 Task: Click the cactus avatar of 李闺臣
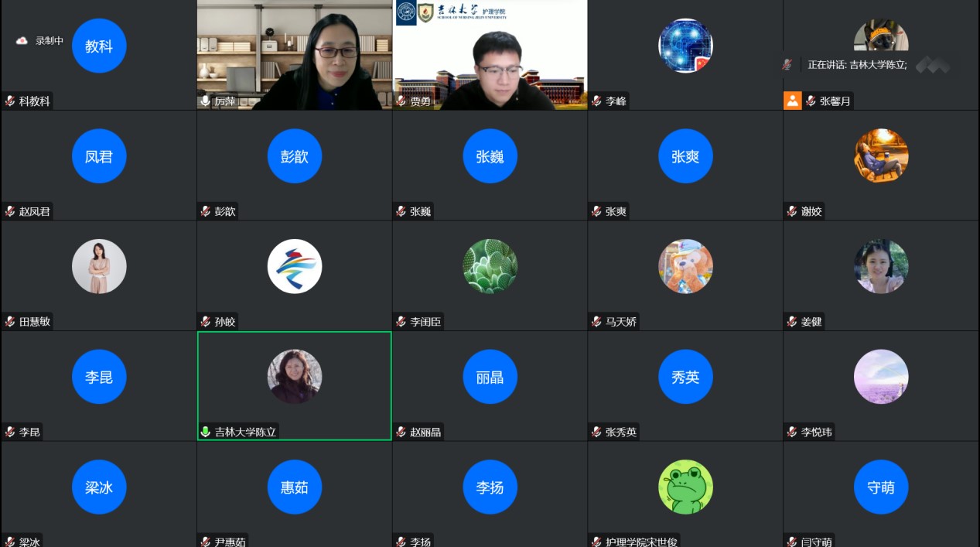490,266
